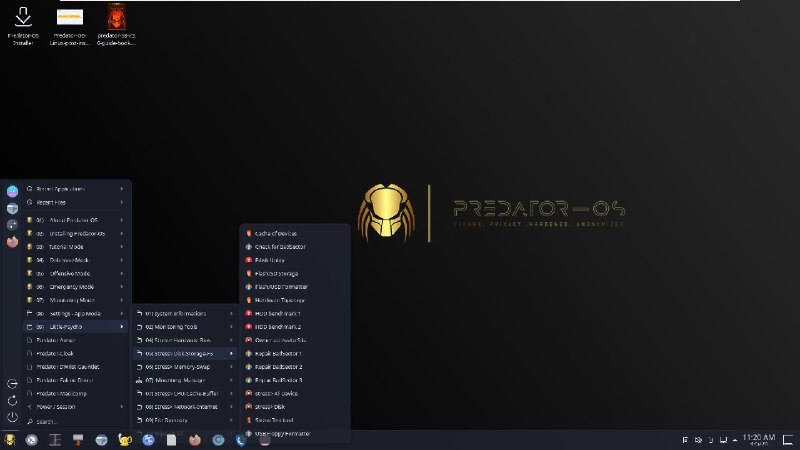Launch Check for Badsector

pos(295,246)
